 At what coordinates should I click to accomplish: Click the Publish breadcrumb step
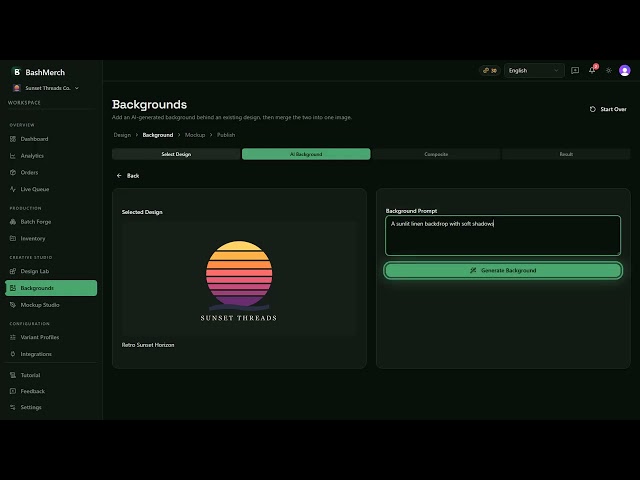(226, 135)
